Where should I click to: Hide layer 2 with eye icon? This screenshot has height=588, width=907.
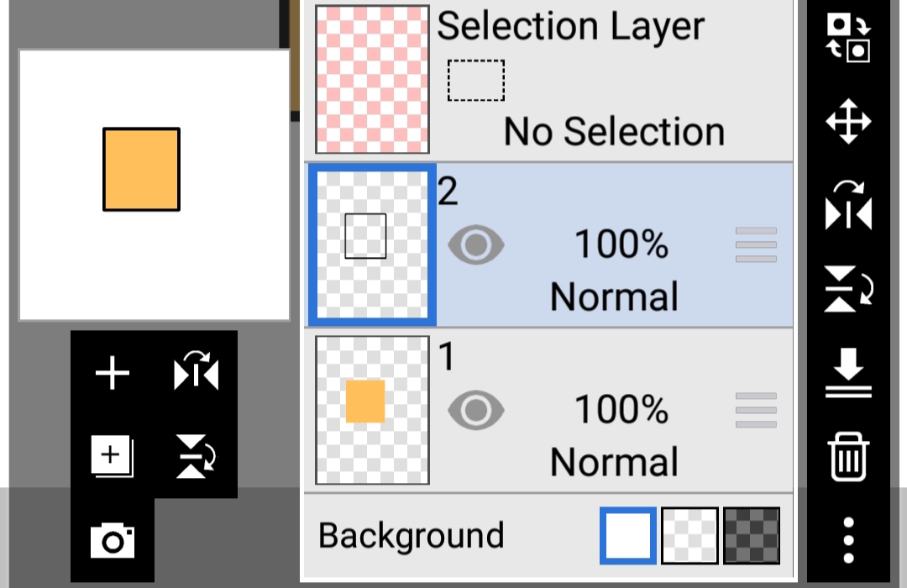[476, 244]
